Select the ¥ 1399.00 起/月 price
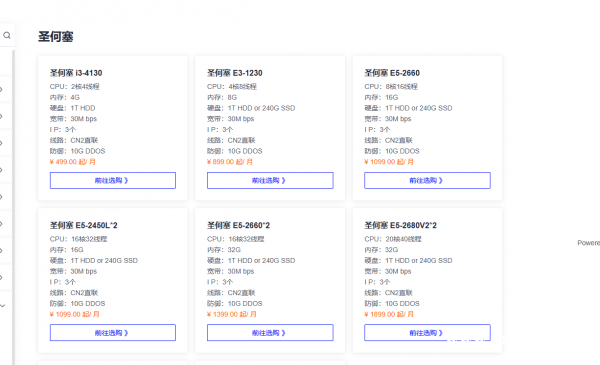Viewport: 600px width, 365px height. (232, 314)
